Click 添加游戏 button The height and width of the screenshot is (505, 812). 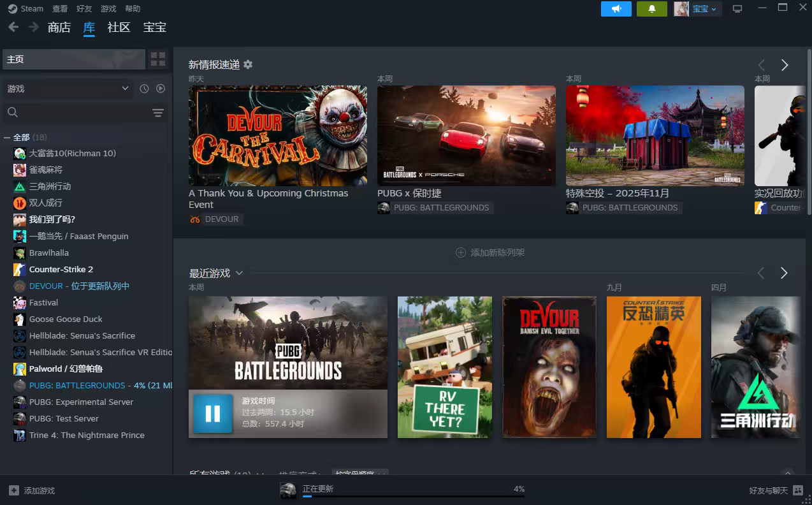pyautogui.click(x=32, y=490)
